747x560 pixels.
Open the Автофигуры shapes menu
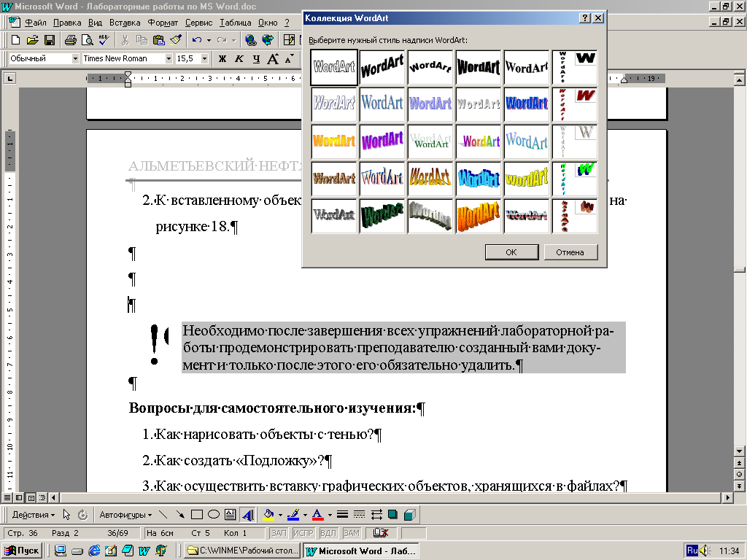pyautogui.click(x=125, y=515)
